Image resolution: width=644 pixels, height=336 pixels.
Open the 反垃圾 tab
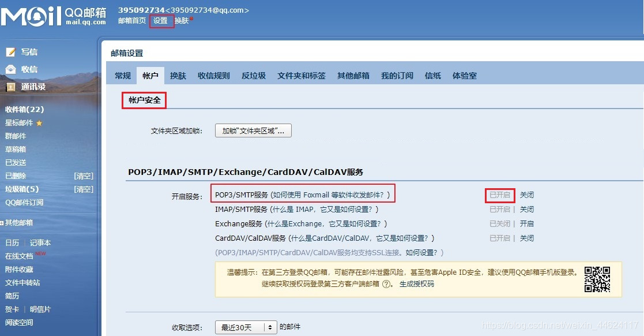pos(254,76)
